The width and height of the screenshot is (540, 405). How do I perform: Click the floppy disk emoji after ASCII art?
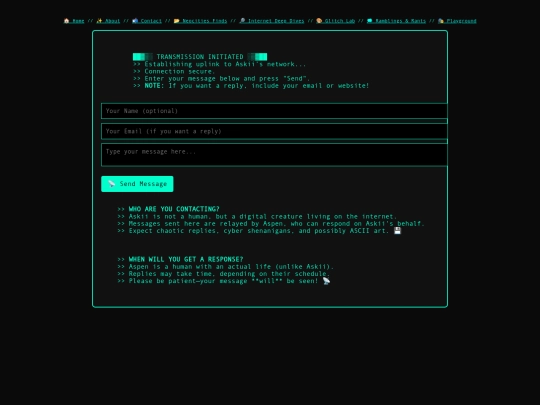(397, 231)
